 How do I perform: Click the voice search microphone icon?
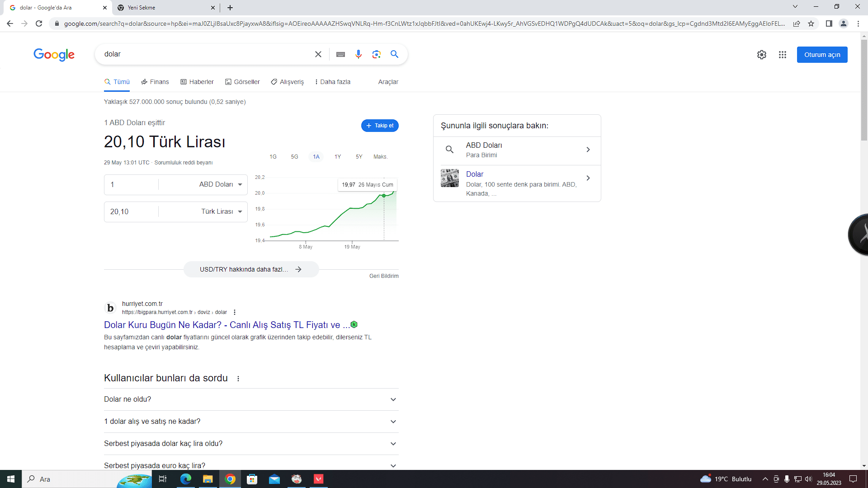coord(358,54)
